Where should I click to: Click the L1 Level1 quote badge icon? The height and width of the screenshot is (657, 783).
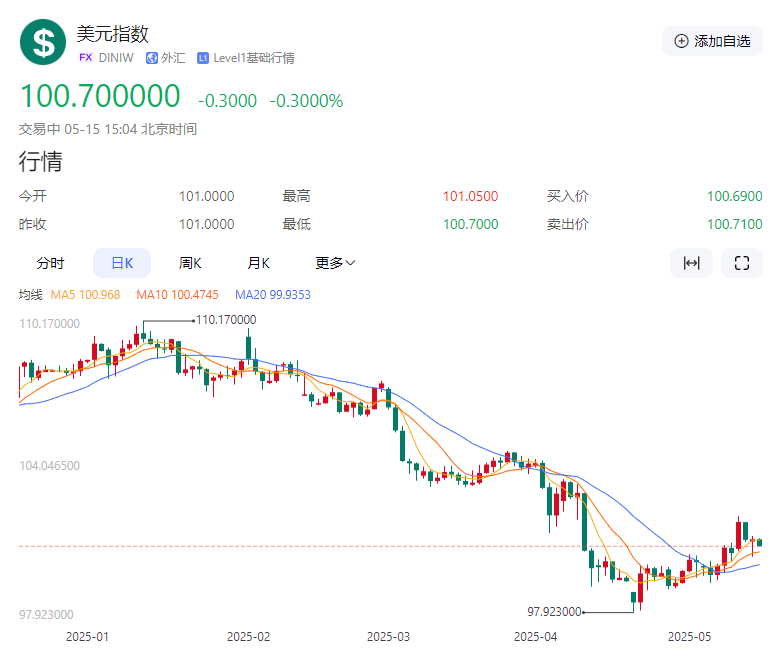tap(203, 58)
